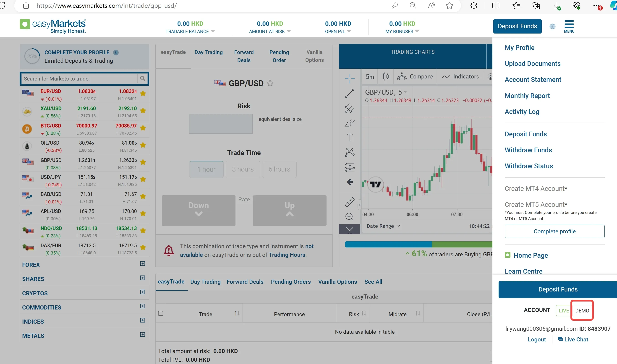Select the brush drawing tool on chart
This screenshot has width=617, height=364.
350,123
